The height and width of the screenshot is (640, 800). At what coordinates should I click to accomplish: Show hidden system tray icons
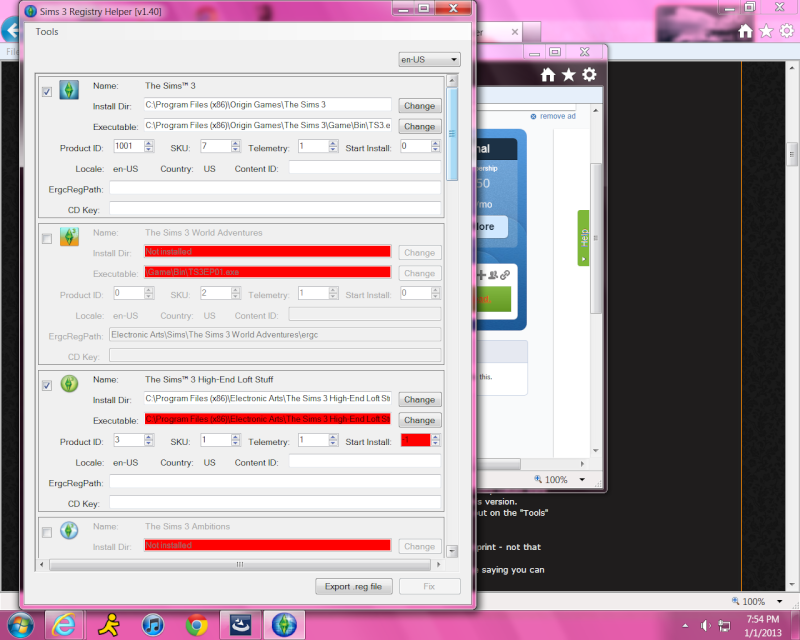coord(685,626)
